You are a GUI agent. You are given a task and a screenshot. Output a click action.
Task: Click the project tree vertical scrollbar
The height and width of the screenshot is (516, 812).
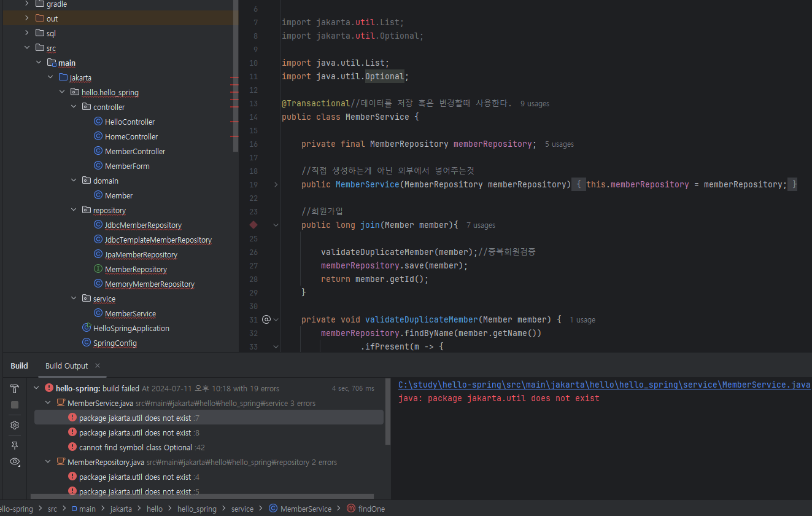click(236, 76)
